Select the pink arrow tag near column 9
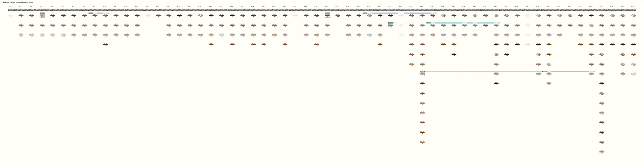The image size is (644, 167). pyautogui.click(x=91, y=13)
